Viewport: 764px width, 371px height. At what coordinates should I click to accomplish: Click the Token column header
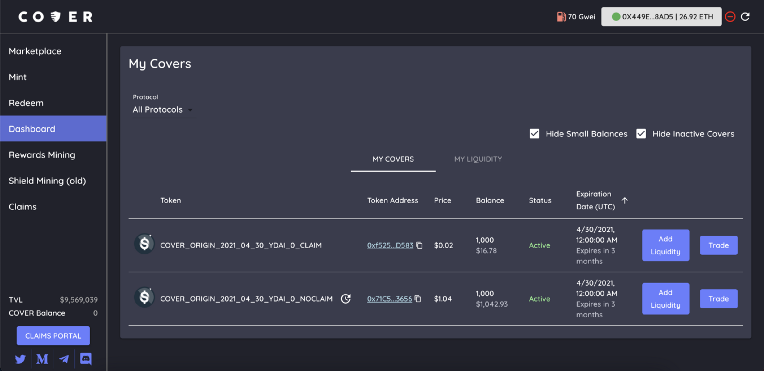pos(171,200)
